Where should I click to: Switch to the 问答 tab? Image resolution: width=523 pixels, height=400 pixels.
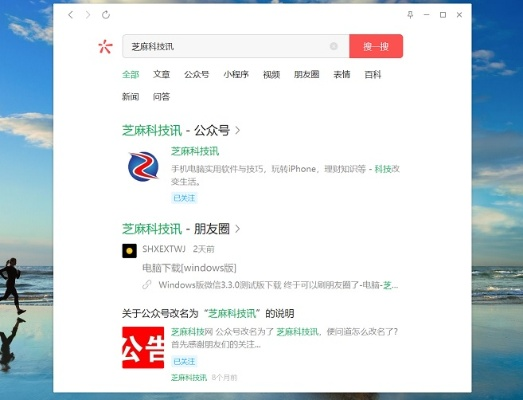click(161, 97)
